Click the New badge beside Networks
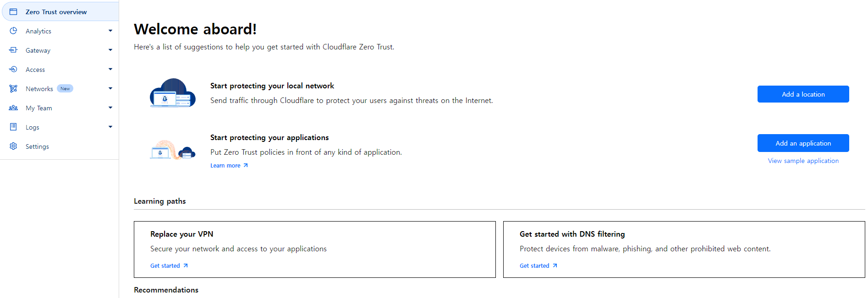This screenshot has width=868, height=298. pos(65,88)
